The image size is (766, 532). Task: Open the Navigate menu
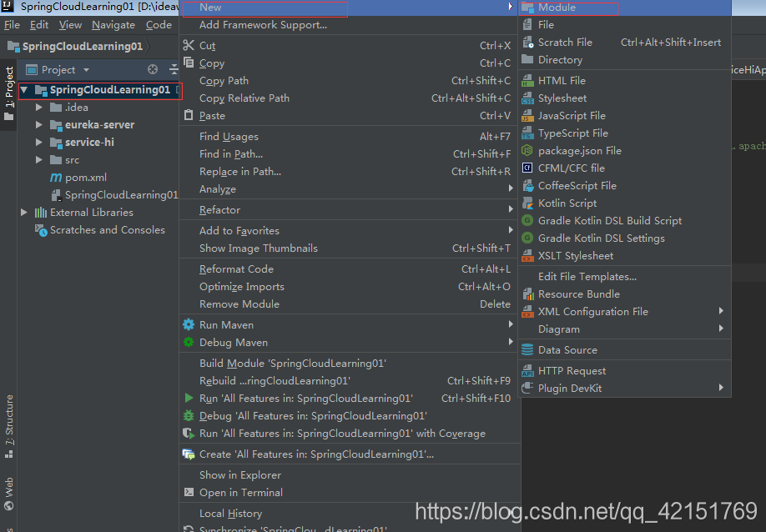point(113,25)
